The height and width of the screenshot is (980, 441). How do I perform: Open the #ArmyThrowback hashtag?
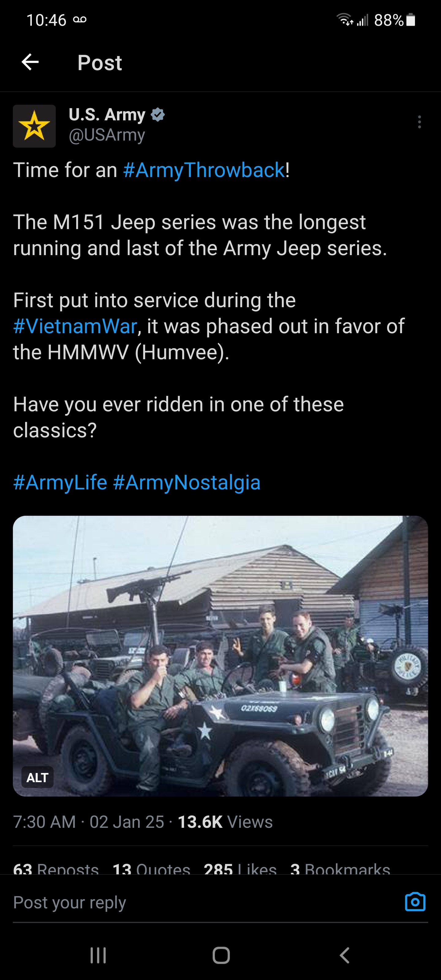(x=204, y=170)
